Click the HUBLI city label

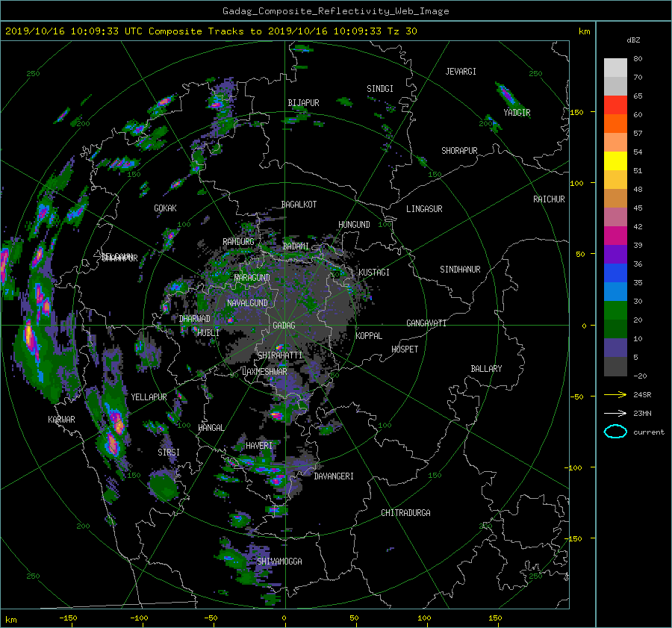(208, 332)
